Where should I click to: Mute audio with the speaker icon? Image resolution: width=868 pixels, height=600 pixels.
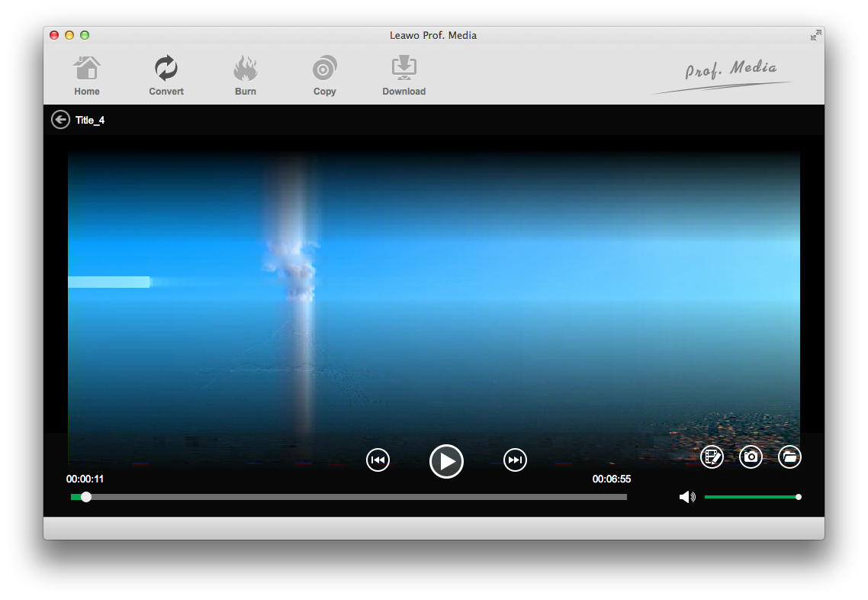click(x=687, y=497)
